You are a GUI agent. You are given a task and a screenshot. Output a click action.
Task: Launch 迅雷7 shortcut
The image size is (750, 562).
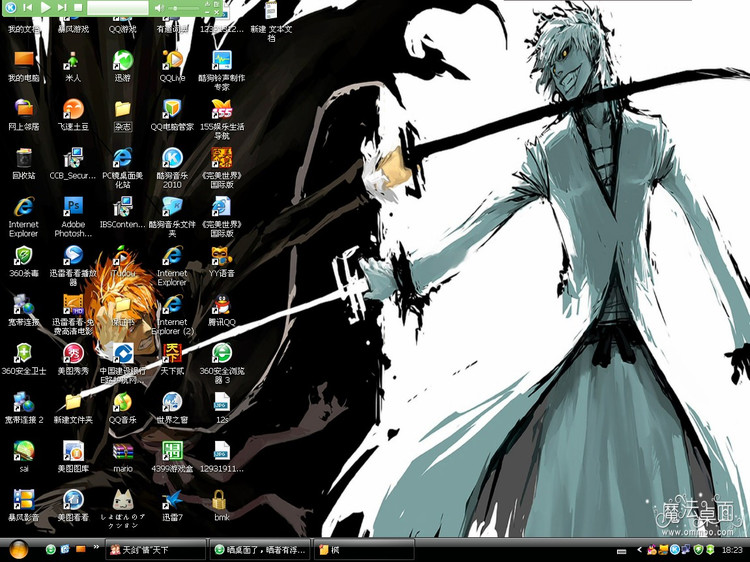pyautogui.click(x=172, y=505)
